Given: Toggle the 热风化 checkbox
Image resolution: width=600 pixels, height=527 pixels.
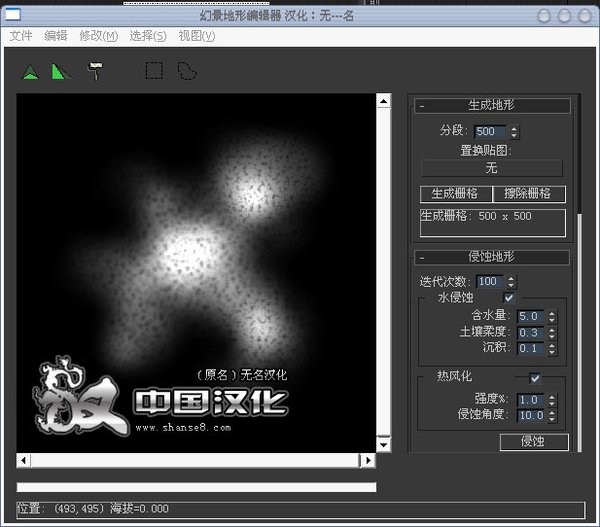Looking at the screenshot, I should coord(535,378).
